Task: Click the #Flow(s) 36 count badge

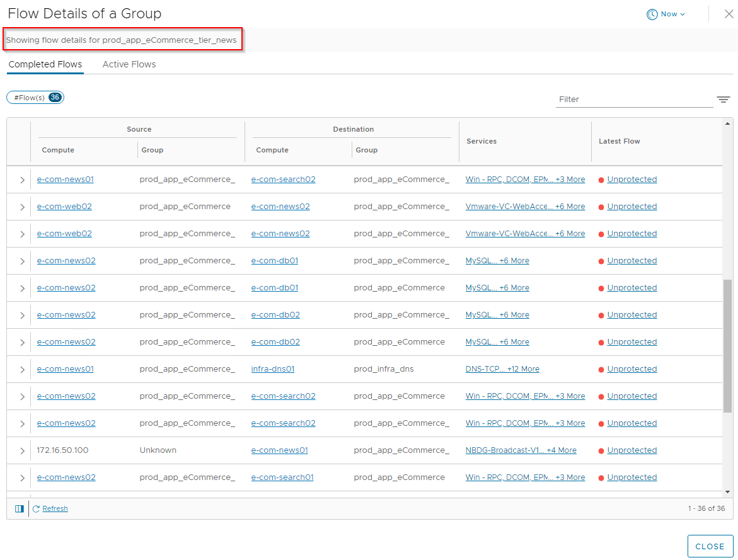Action: pyautogui.click(x=35, y=98)
